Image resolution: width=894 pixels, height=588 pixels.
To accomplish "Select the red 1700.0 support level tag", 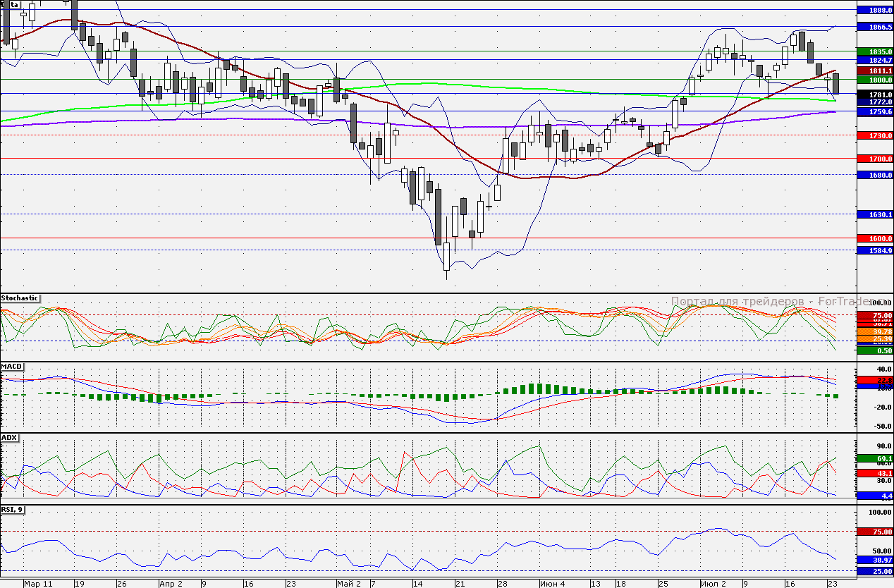I will tap(874, 159).
